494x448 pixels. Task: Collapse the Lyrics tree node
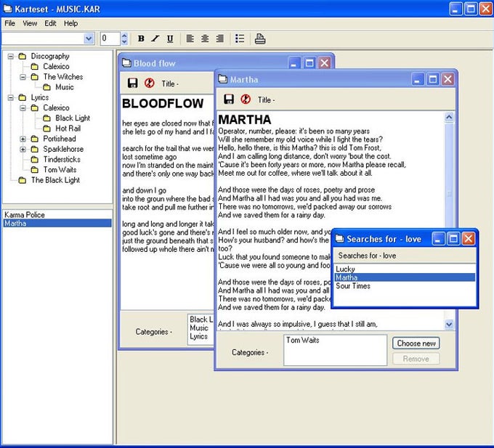click(x=11, y=98)
